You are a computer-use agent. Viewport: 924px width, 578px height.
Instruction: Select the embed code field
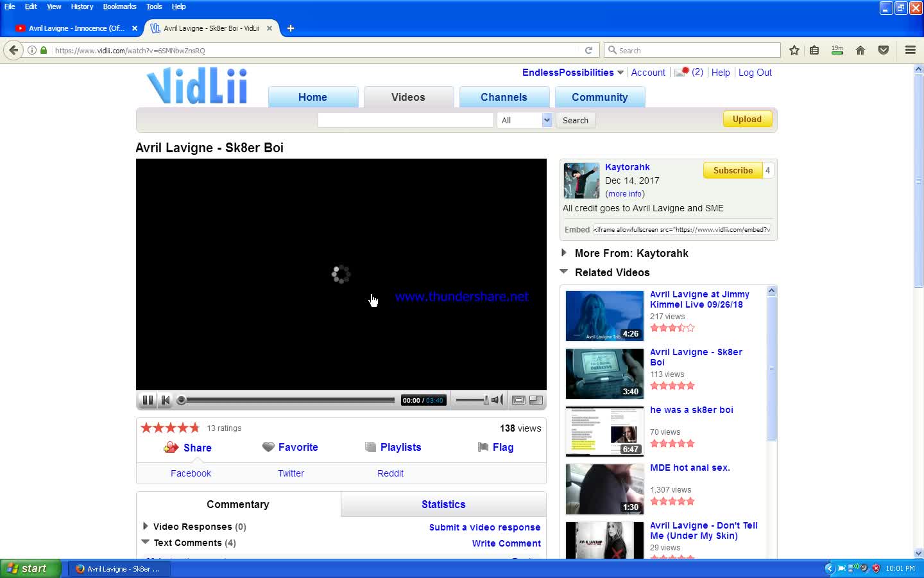(682, 229)
